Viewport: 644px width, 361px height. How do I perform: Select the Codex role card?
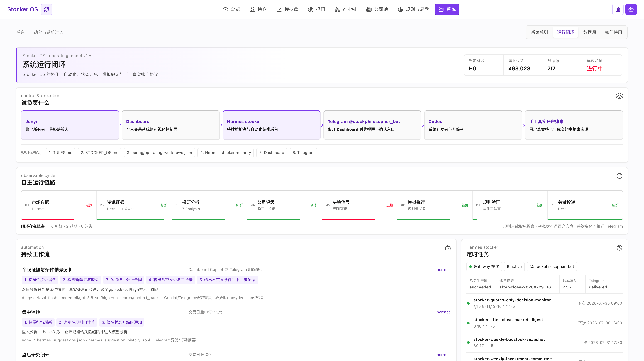pos(473,125)
